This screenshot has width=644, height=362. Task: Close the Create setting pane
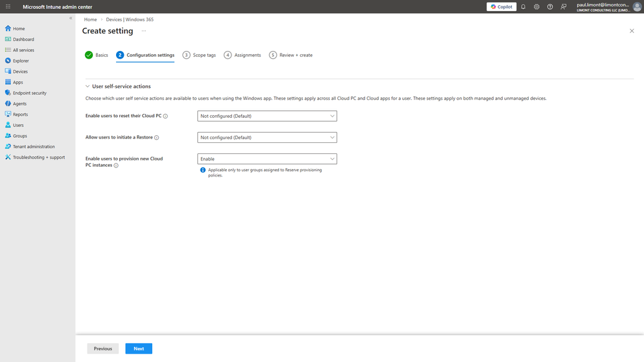[632, 31]
